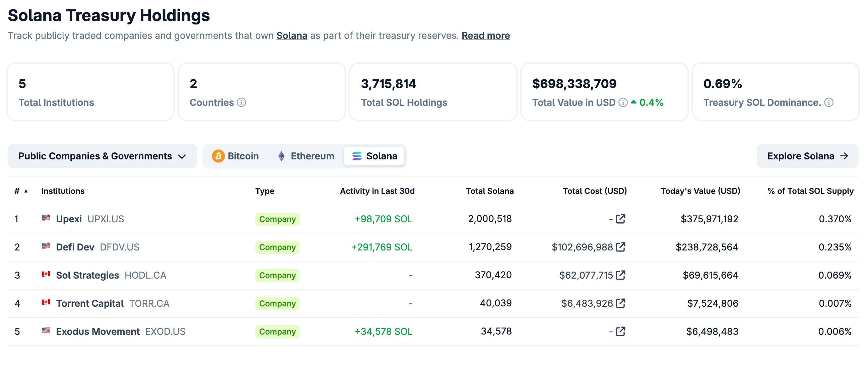Image resolution: width=868 pixels, height=367 pixels.
Task: Open external link icon in Defi Dev row
Action: [x=620, y=247]
